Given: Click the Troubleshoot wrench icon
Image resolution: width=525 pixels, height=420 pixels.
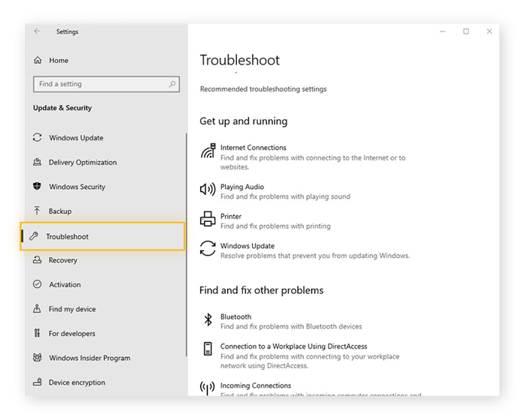Looking at the screenshot, I should (34, 236).
